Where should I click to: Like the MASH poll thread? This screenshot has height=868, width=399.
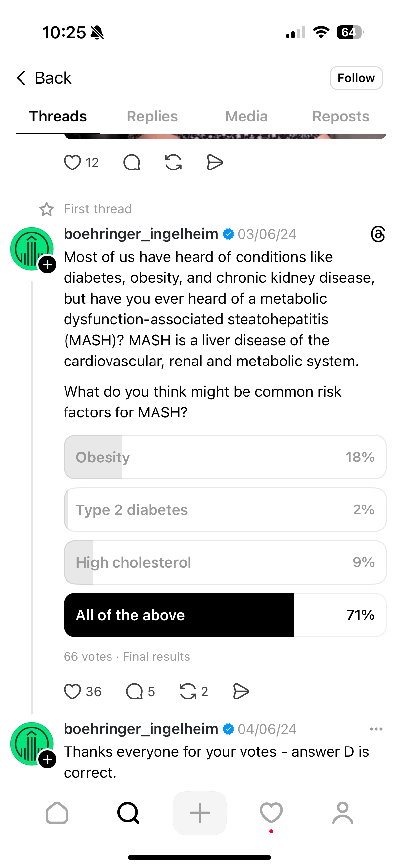tap(72, 692)
